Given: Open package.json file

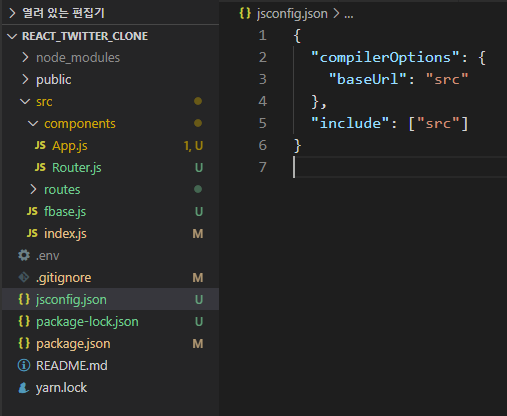Looking at the screenshot, I should click(x=73, y=344).
